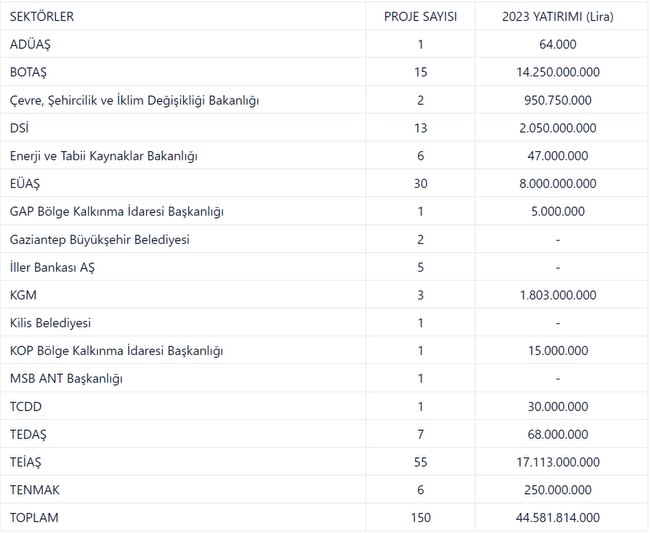Click the 2023 YATIRIMI (Lira) header
The width and height of the screenshot is (650, 533).
558,17
